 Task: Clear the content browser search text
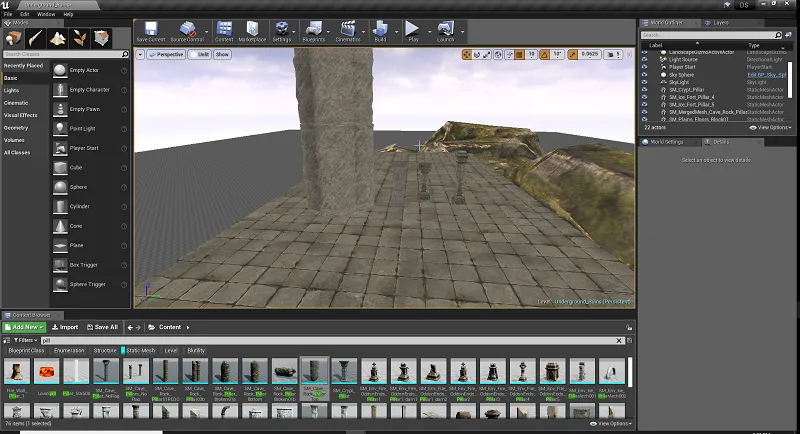point(619,340)
